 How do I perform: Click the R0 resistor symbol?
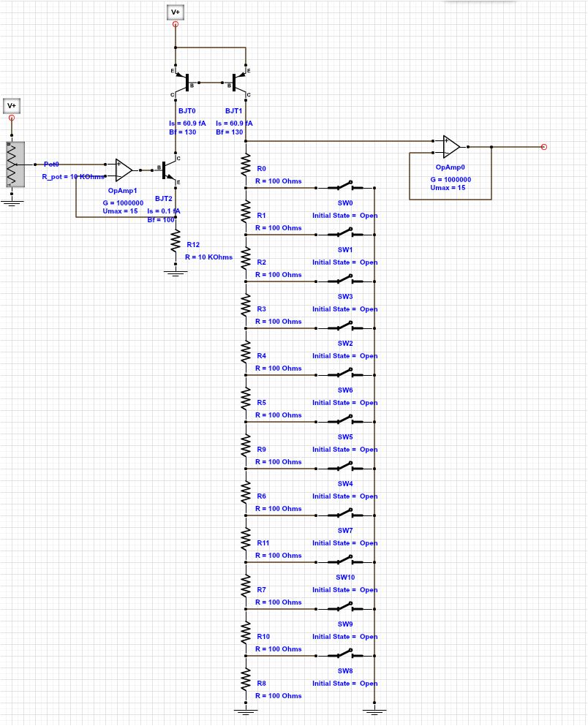(246, 166)
